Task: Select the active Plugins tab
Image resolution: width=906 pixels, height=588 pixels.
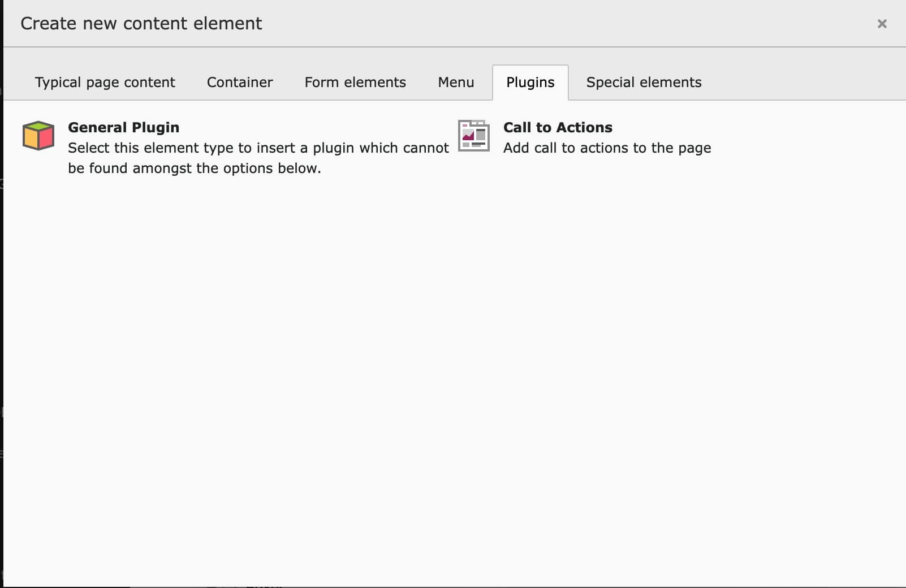Action: coord(530,82)
